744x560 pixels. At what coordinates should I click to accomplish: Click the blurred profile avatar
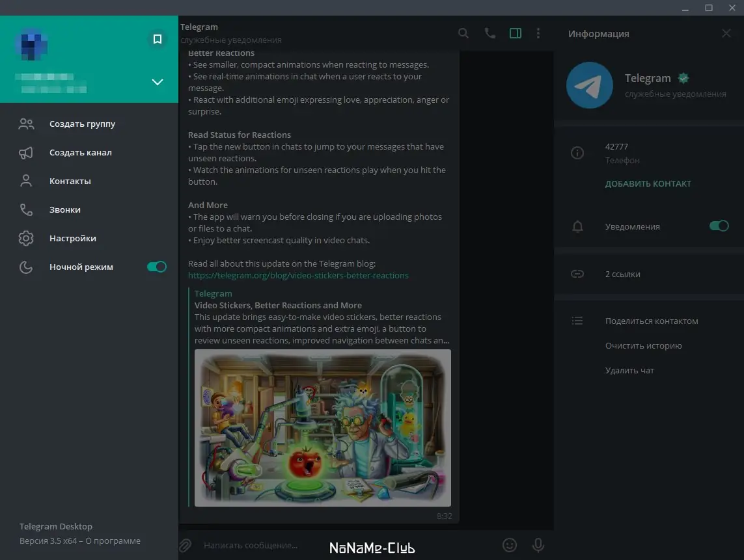click(31, 45)
